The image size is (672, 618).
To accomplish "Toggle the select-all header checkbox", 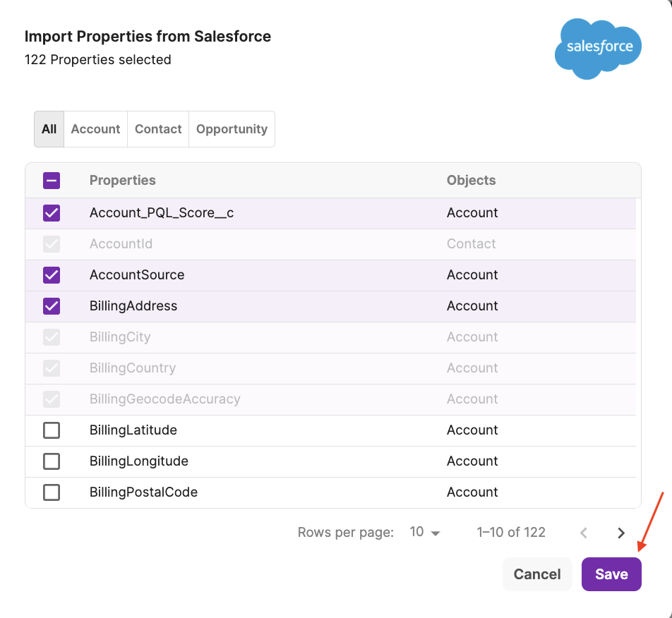I will click(52, 181).
